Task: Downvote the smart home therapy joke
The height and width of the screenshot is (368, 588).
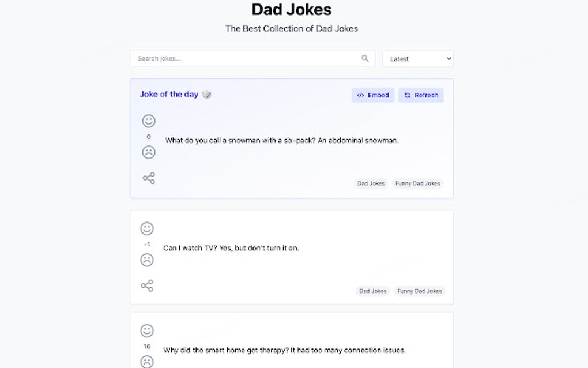Action: tap(147, 362)
